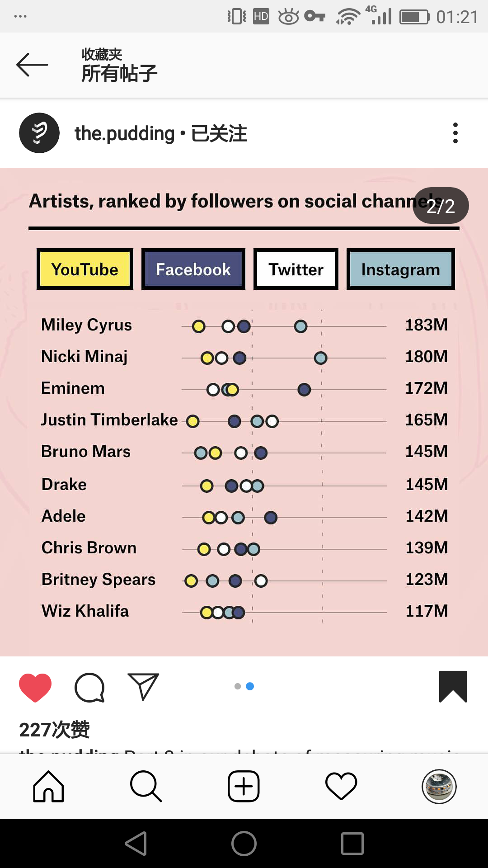This screenshot has width=488, height=868.
Task: Unlike the post with the red heart
Action: coord(35,687)
